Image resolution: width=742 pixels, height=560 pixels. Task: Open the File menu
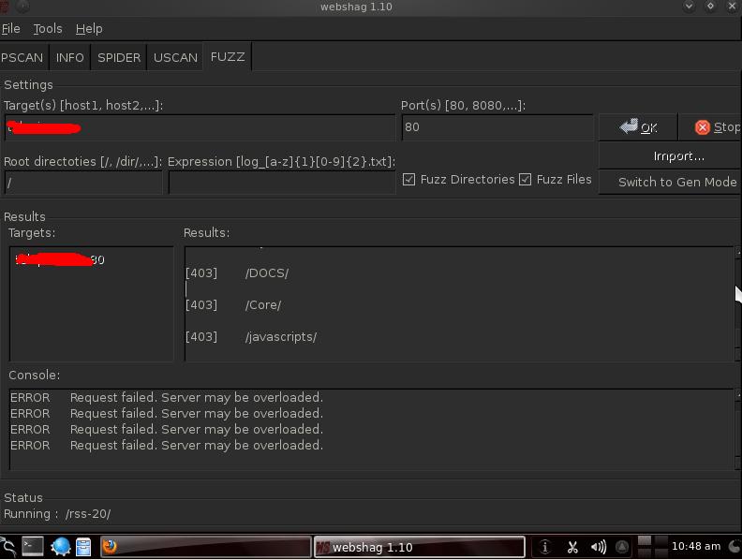[x=11, y=29]
